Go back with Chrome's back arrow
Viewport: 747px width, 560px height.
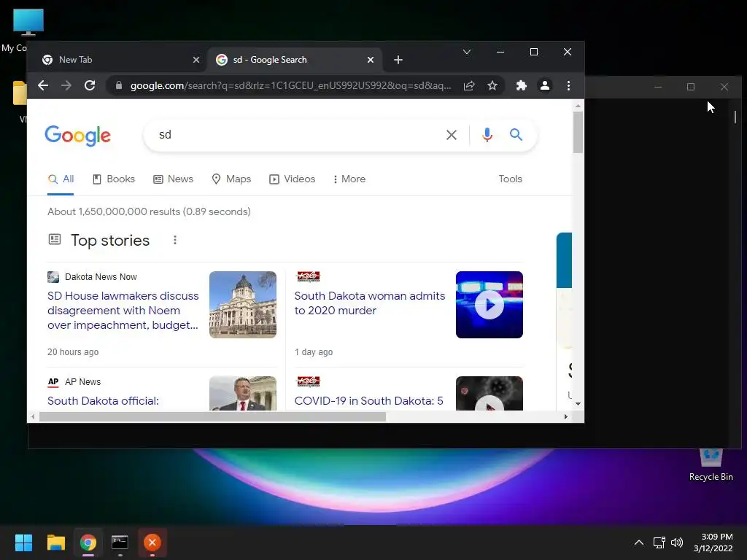(43, 86)
